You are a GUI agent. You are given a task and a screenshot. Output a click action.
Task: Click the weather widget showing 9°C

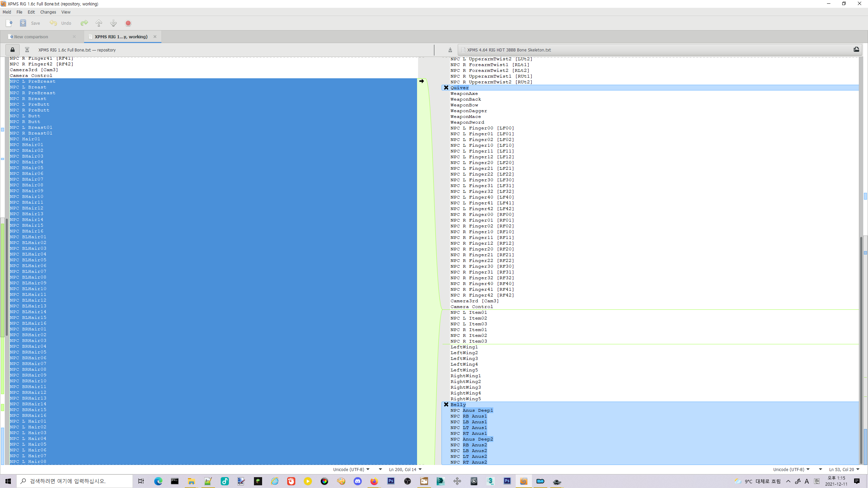pos(757,481)
